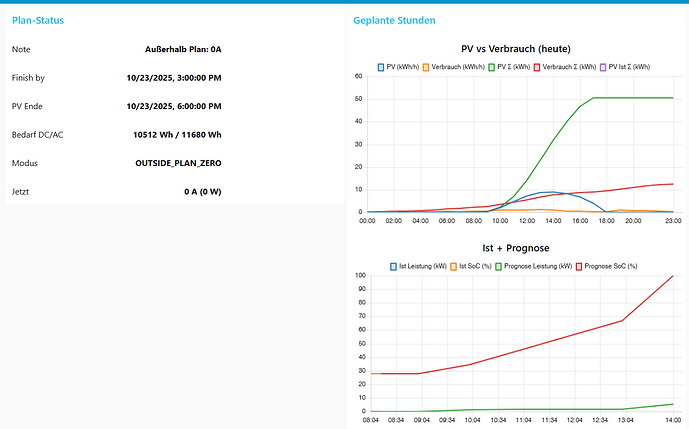Click the PV vs Verbrauch (heute) chart title
Viewport: 689px width, 429px height.
pos(517,49)
